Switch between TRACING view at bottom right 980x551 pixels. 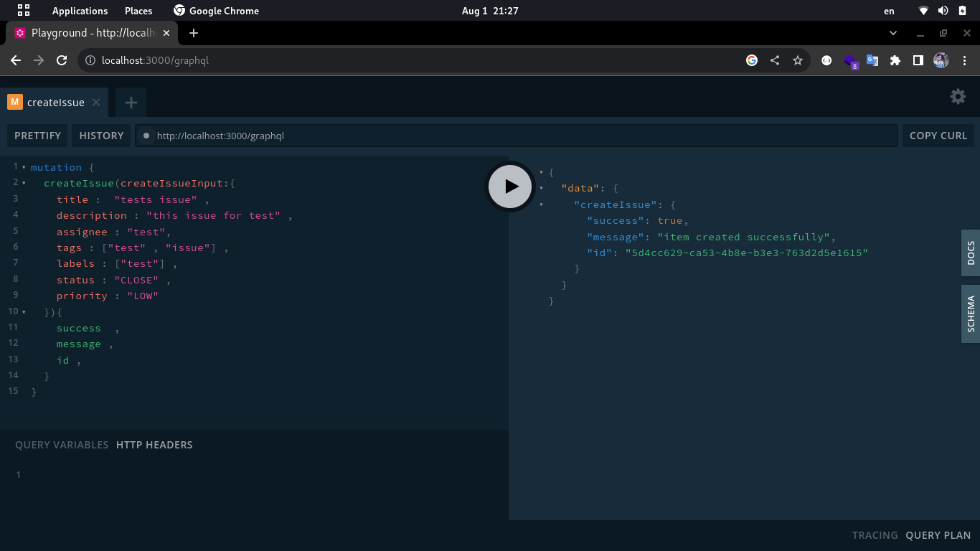tap(875, 535)
